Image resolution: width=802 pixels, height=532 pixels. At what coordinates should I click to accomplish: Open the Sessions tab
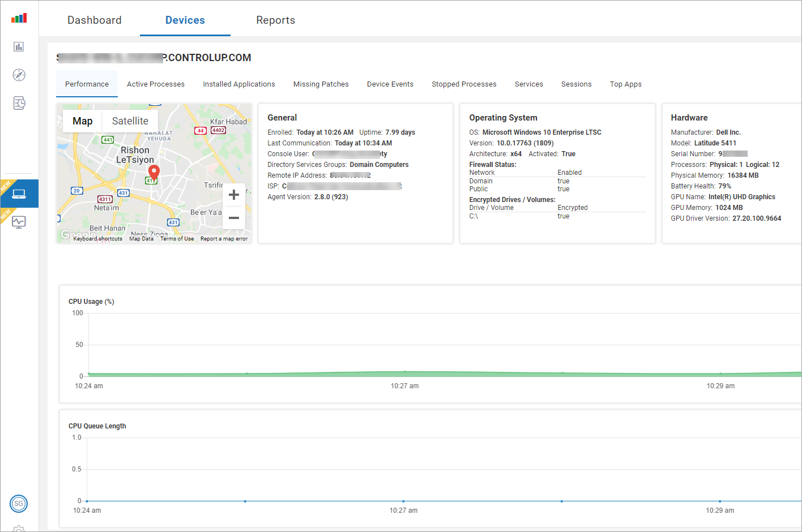pyautogui.click(x=577, y=84)
